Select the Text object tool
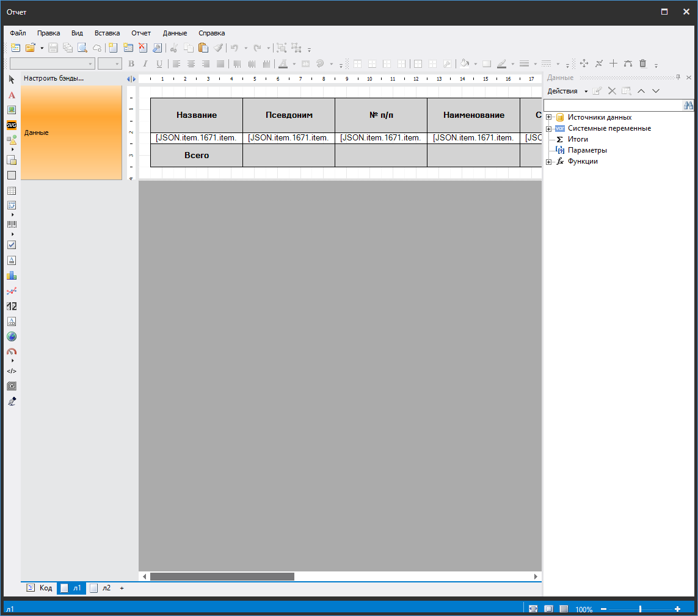This screenshot has width=698, height=616. point(12,95)
